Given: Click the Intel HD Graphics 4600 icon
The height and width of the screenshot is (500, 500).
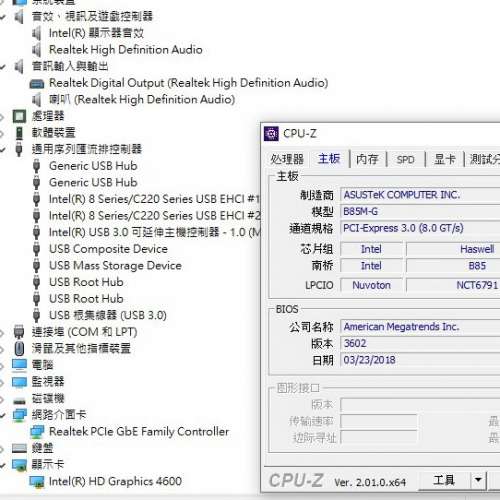Looking at the screenshot, I should pyautogui.click(x=37, y=482).
